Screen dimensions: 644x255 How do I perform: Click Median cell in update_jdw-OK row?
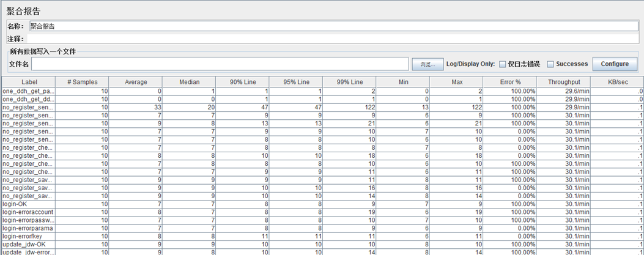pos(189,245)
